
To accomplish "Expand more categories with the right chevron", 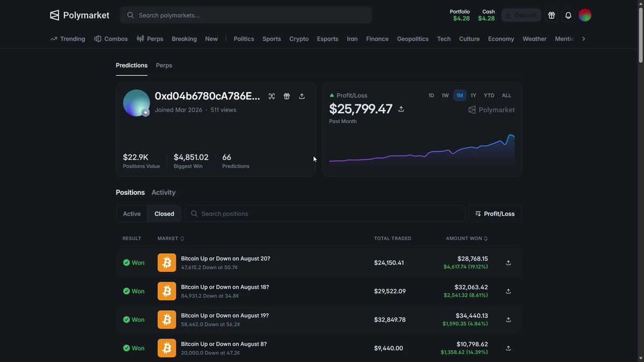I will pyautogui.click(x=583, y=39).
